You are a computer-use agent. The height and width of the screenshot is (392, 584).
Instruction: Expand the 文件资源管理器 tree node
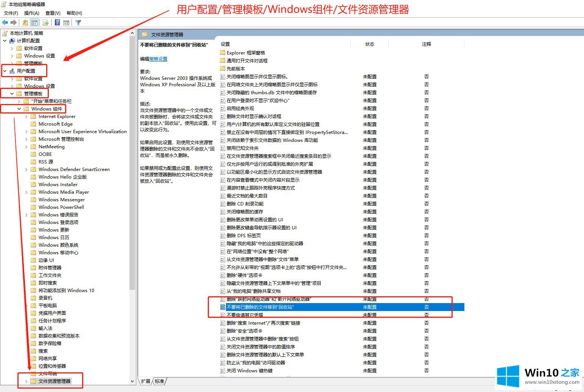pyautogui.click(x=26, y=381)
